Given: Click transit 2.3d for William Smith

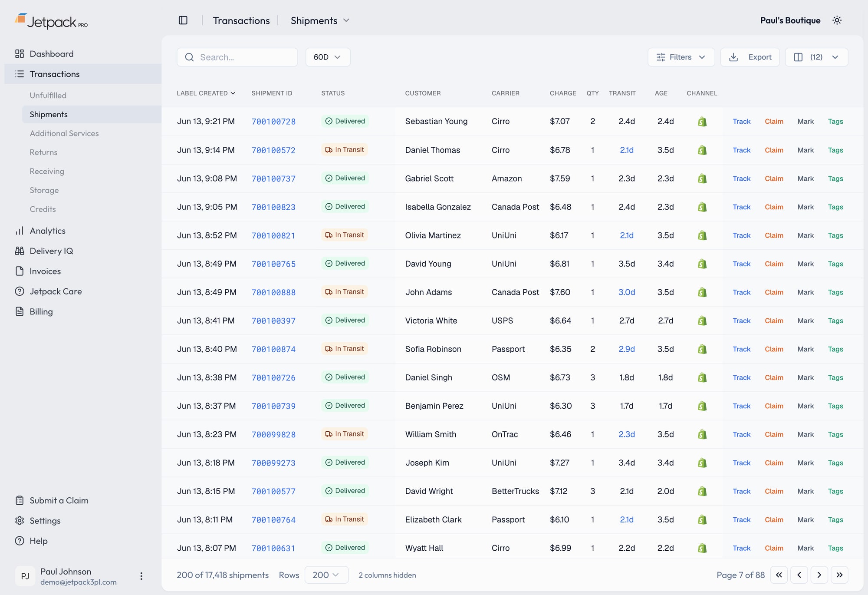Looking at the screenshot, I should coord(626,434).
